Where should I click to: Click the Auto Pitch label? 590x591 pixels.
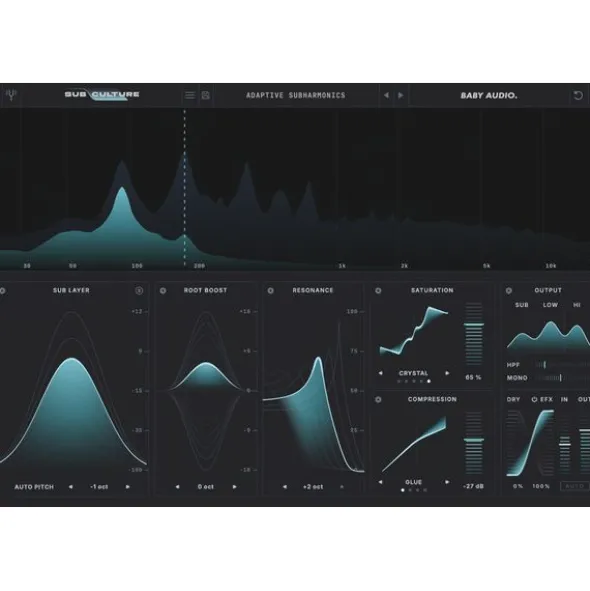click(34, 487)
